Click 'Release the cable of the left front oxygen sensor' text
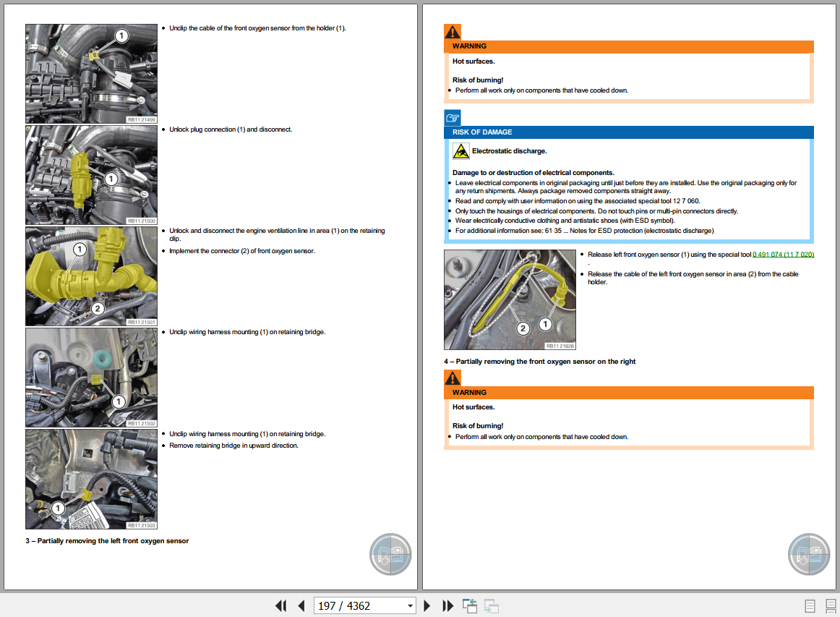The height and width of the screenshot is (617, 840). pos(693,278)
